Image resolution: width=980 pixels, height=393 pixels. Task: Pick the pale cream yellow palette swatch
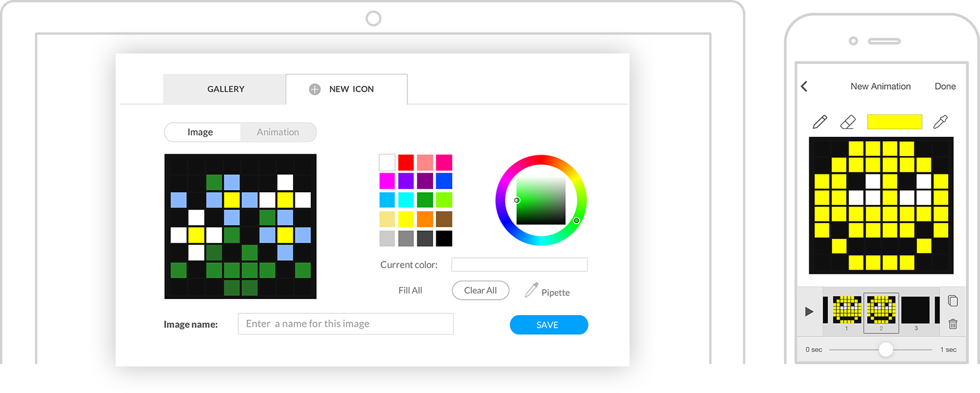387,219
